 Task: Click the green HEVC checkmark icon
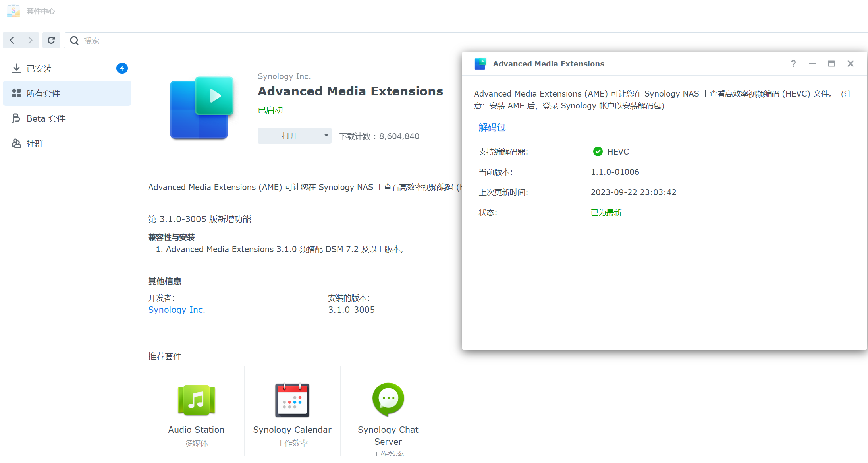[598, 151]
